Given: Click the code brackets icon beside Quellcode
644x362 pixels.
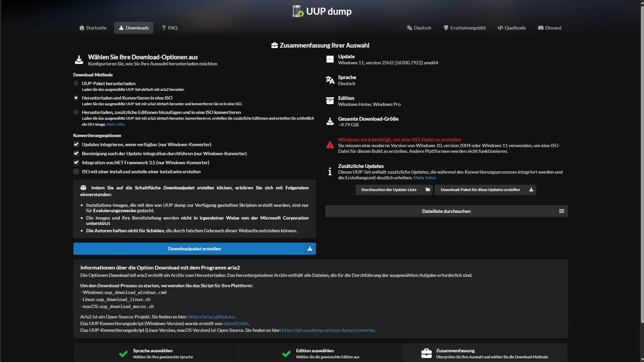Looking at the screenshot, I should (x=500, y=28).
